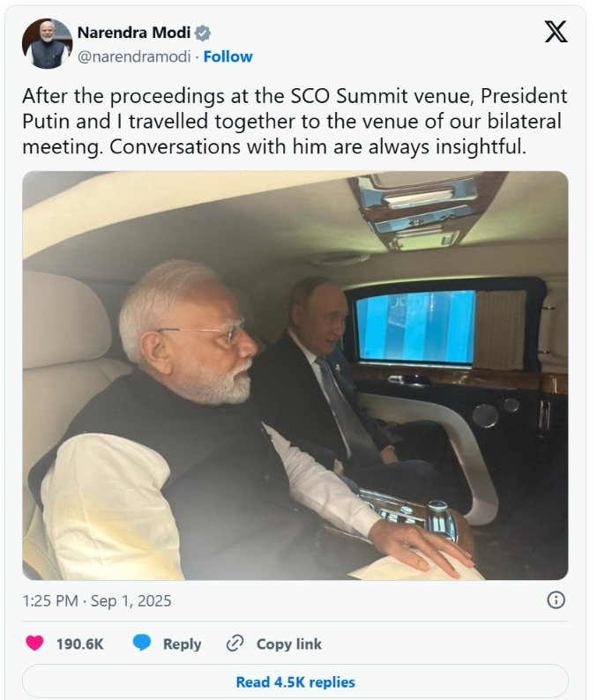Click the chain copy-link icon
The image size is (612, 700).
(x=235, y=644)
